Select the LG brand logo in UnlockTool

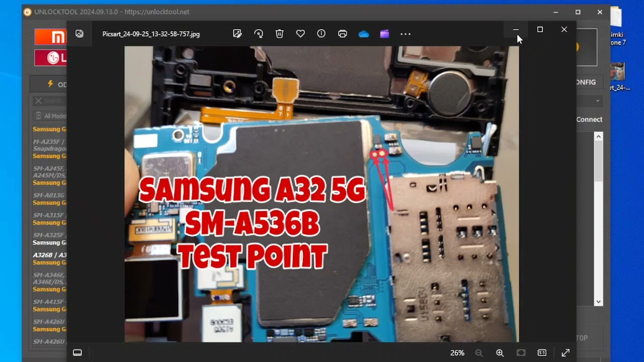pyautogui.click(x=50, y=58)
